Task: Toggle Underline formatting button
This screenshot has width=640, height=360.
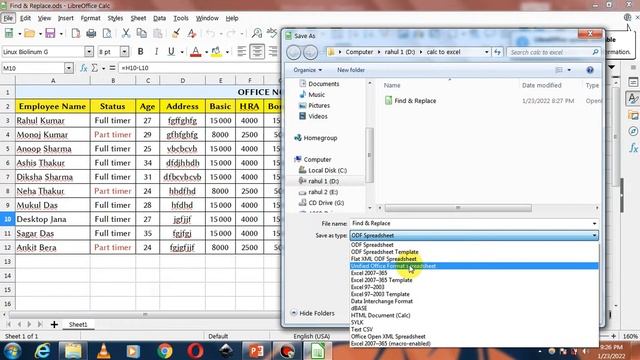Action: click(x=171, y=51)
